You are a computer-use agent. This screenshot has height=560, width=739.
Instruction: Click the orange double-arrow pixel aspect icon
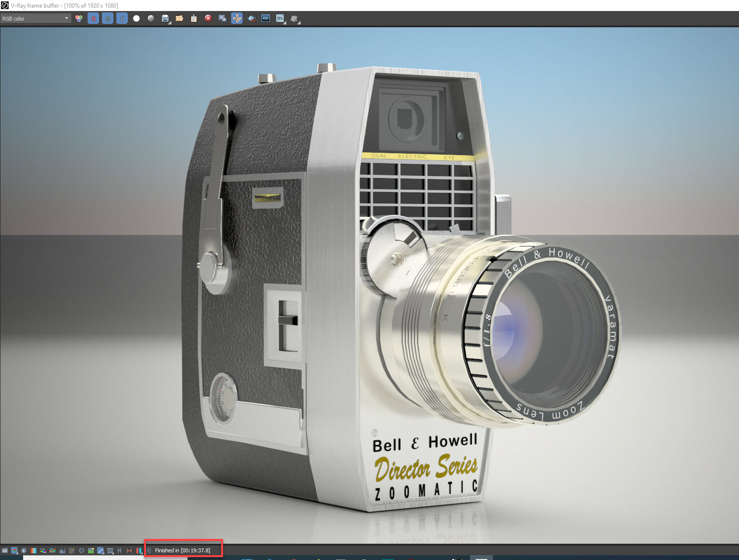(x=129, y=550)
